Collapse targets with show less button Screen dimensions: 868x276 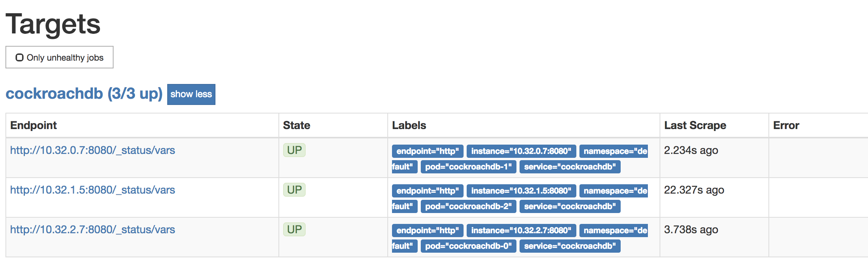pyautogui.click(x=191, y=94)
